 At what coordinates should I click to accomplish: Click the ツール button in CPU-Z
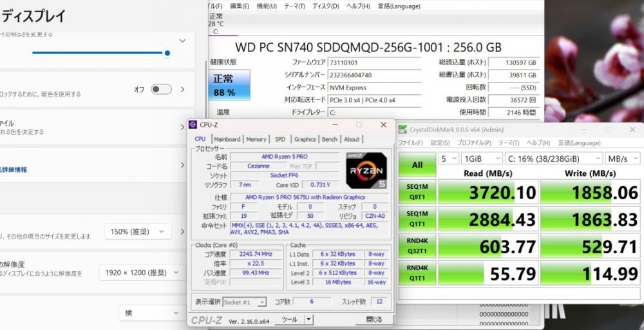point(290,319)
